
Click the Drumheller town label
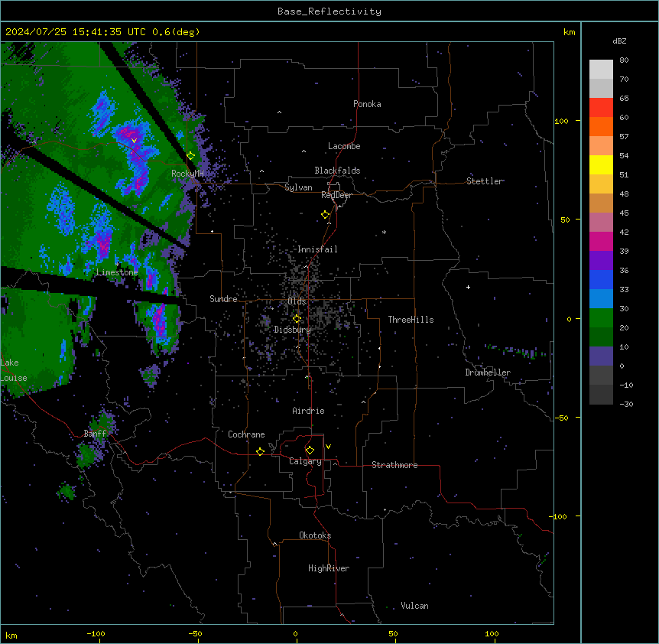coord(488,372)
